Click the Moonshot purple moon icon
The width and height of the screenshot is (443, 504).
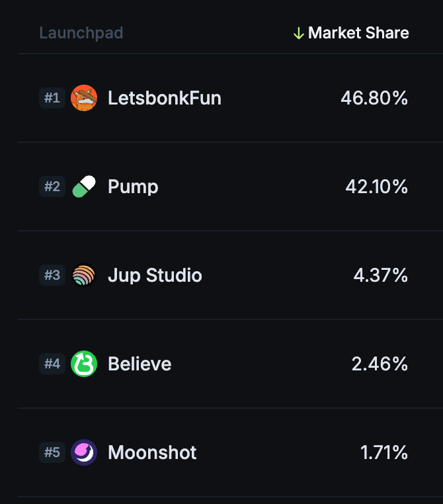tap(84, 452)
